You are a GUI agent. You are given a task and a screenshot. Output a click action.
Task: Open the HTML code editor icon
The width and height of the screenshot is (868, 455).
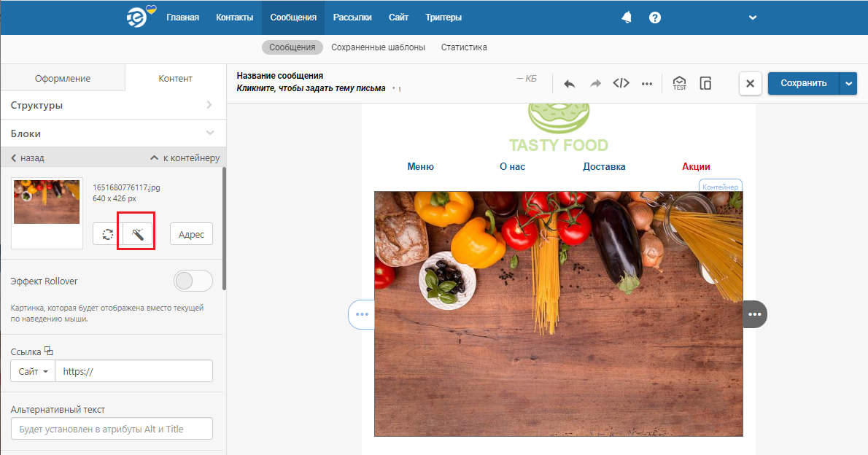(x=621, y=83)
